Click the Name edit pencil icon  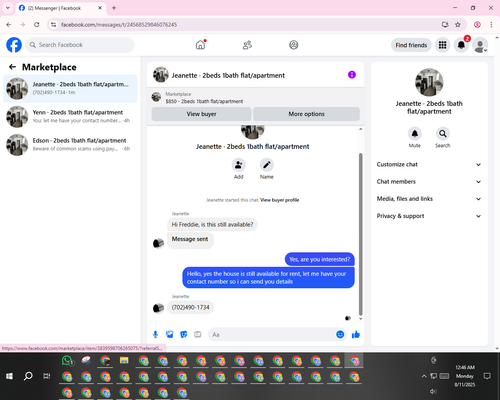[x=267, y=165]
